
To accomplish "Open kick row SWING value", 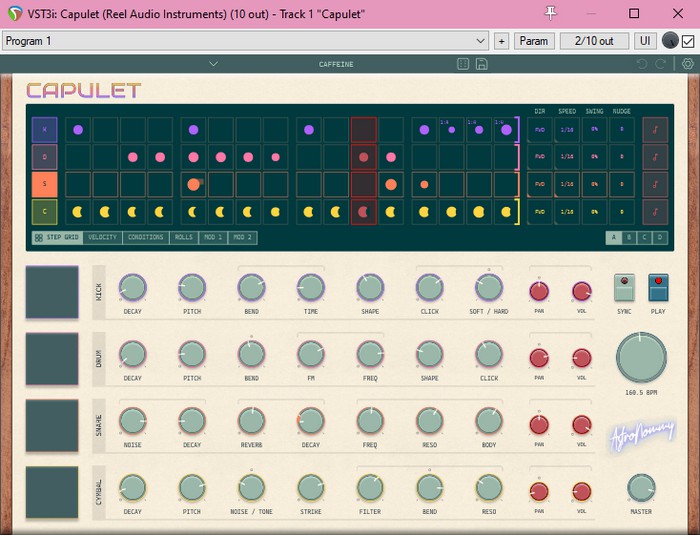I will pyautogui.click(x=594, y=130).
